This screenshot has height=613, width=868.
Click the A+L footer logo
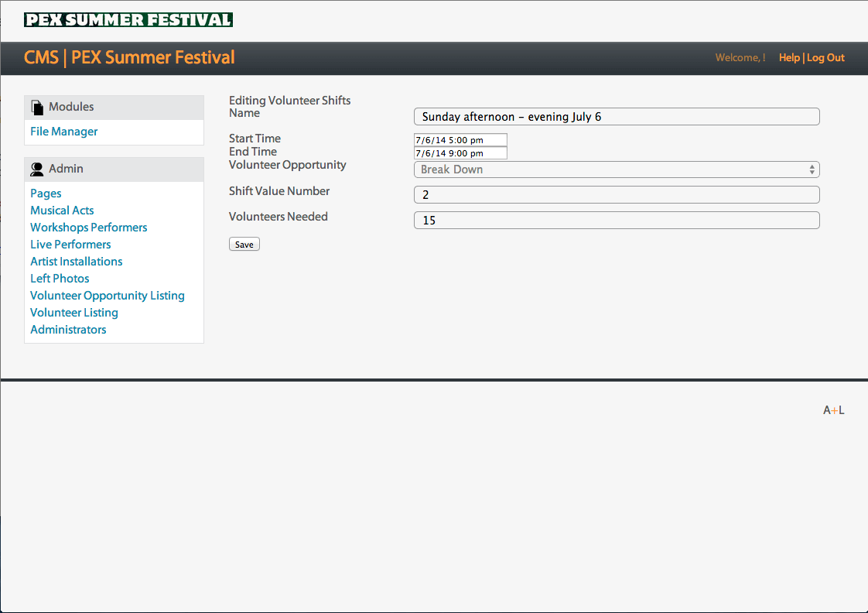(833, 410)
